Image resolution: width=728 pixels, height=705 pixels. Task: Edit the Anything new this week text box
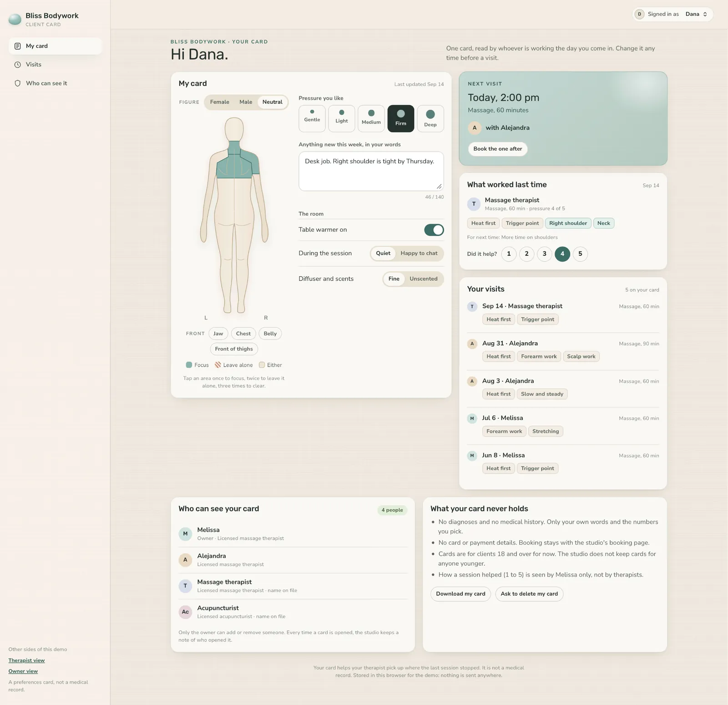(x=371, y=171)
